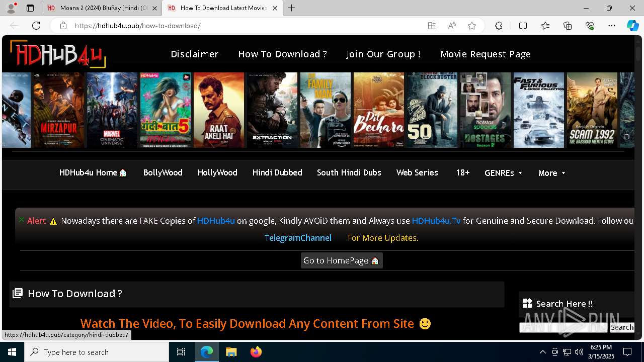644x362 pixels.
Task: Open Scam 1992 poster
Action: [592, 110]
